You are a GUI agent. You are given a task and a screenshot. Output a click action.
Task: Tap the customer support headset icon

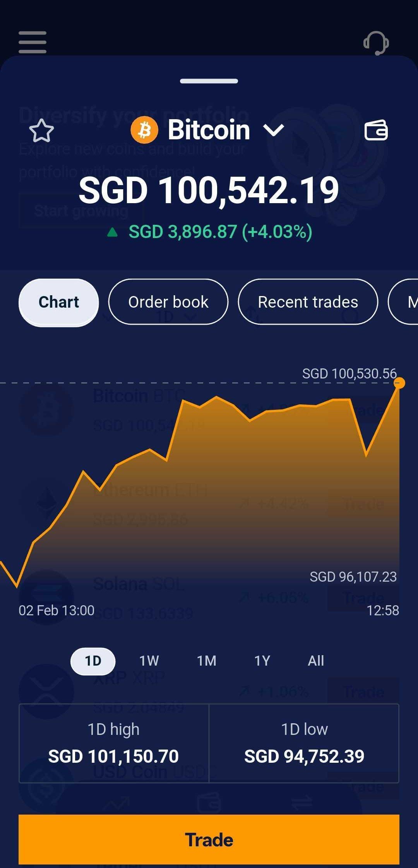(x=376, y=43)
